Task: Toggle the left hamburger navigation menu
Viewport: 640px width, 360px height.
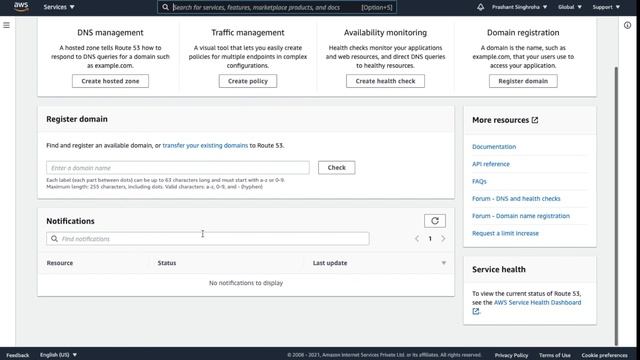Action: [x=7, y=25]
